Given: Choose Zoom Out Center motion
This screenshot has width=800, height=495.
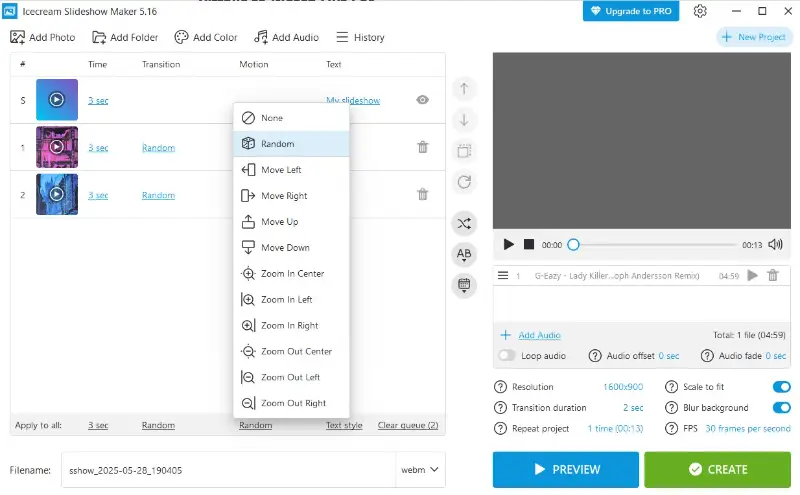Looking at the screenshot, I should click(291, 352).
